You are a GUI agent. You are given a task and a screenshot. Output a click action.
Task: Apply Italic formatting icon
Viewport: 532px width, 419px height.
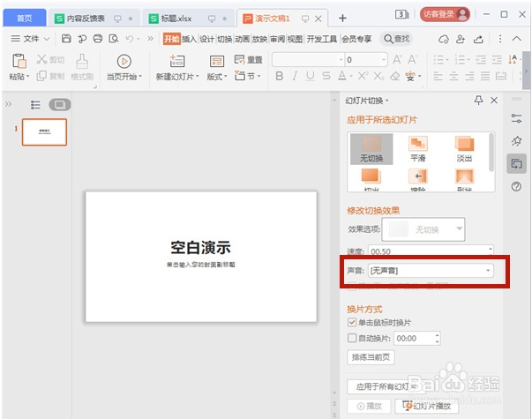pos(295,76)
